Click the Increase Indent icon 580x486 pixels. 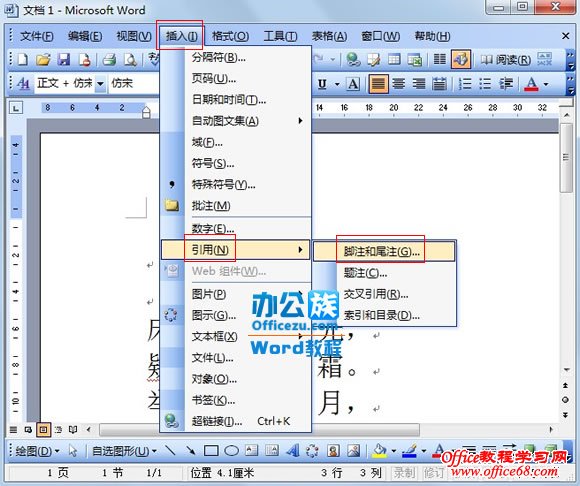click(x=506, y=84)
